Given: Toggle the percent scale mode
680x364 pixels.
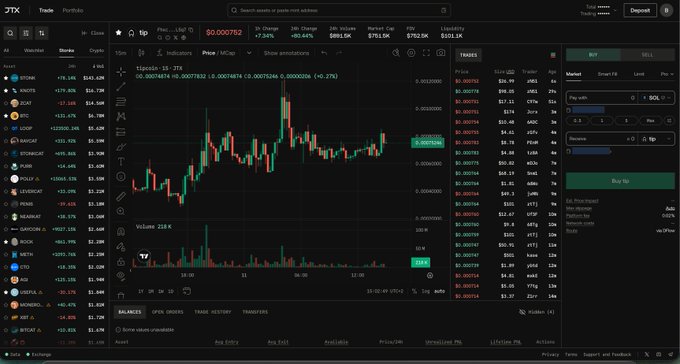Looking at the screenshot, I should (x=414, y=291).
